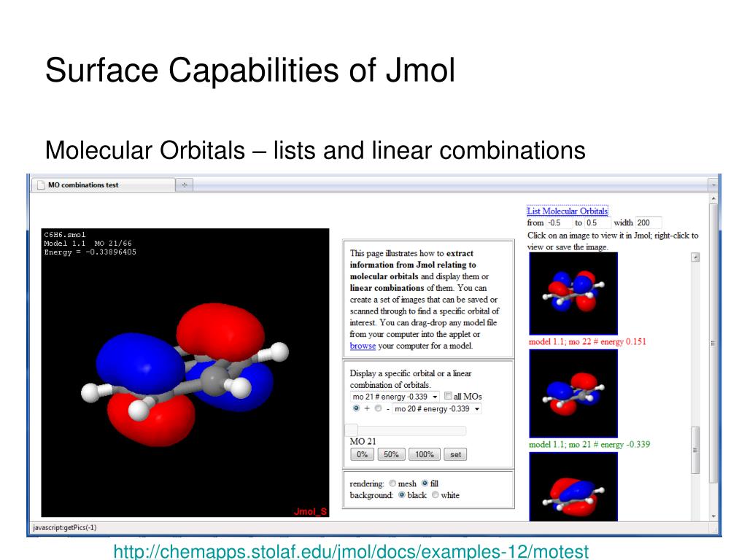
Task: Open the mo 21 energy dropdown
Action: click(395, 397)
